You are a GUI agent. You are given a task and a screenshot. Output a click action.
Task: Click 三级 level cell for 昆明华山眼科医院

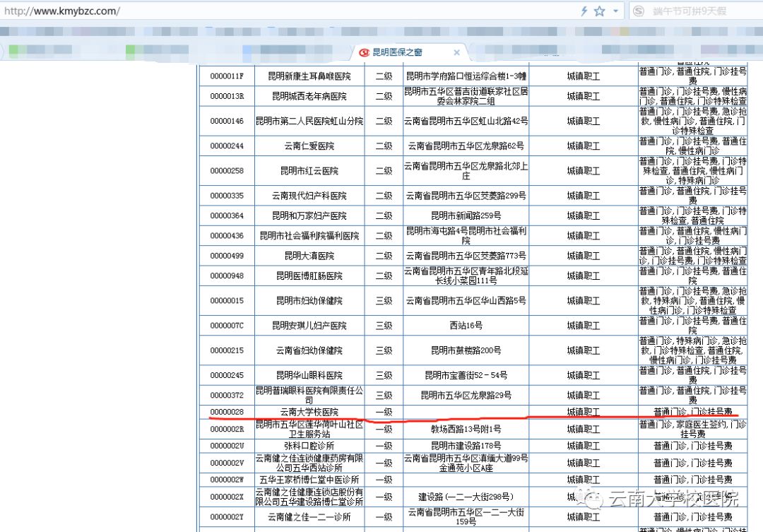[384, 375]
